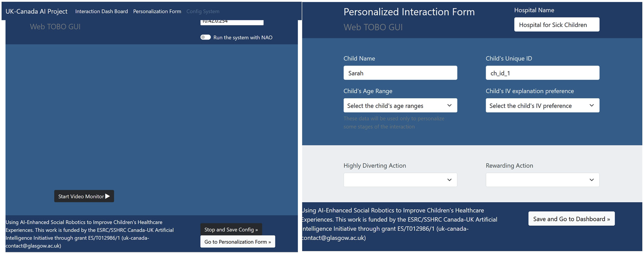The height and width of the screenshot is (253, 644).
Task: Select the Config System navigation entry
Action: click(x=203, y=11)
